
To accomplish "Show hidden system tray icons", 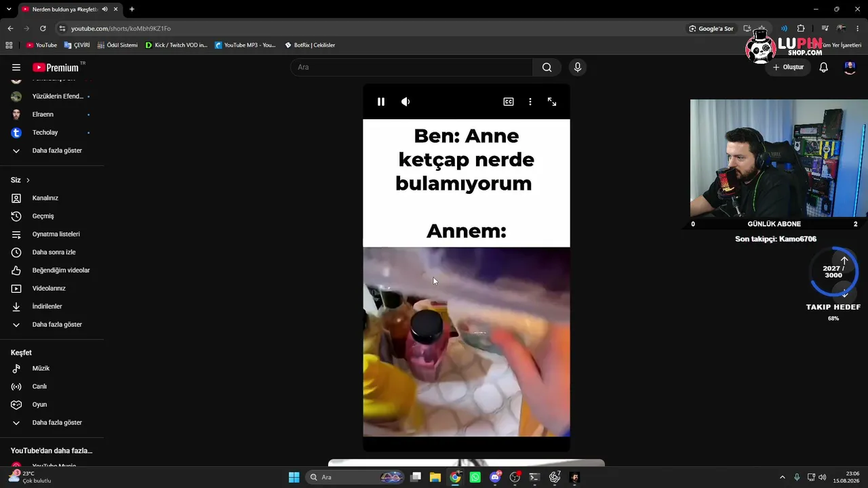I will 783,477.
